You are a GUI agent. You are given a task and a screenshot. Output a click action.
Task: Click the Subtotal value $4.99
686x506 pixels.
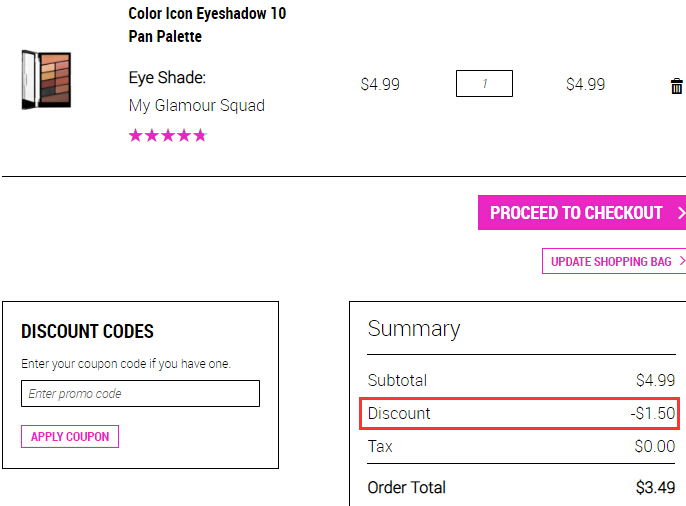655,380
